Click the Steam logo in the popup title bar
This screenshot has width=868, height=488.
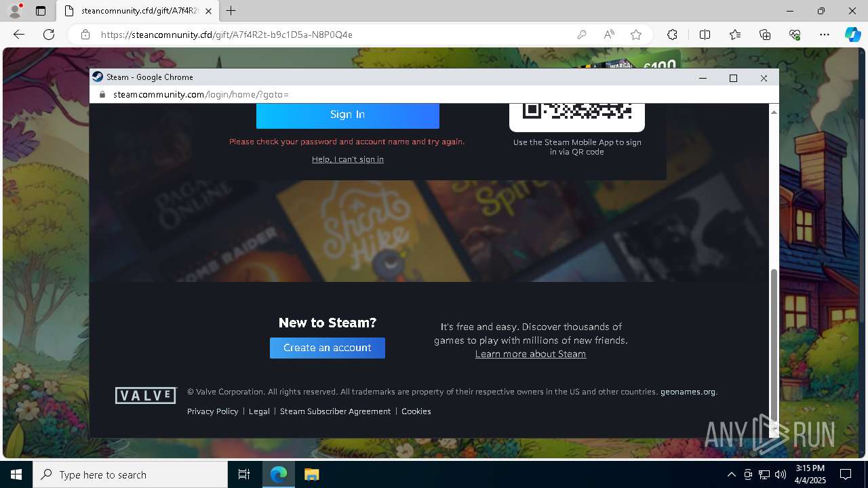pos(98,77)
